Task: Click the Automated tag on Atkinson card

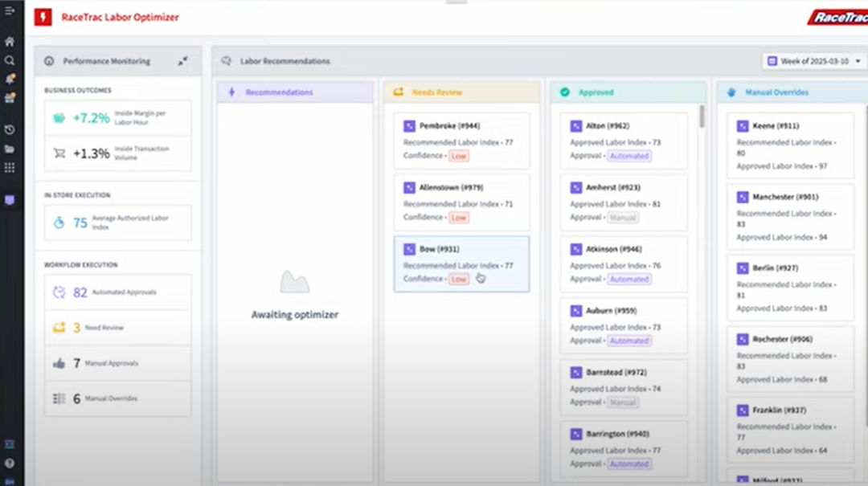Action: (x=629, y=279)
